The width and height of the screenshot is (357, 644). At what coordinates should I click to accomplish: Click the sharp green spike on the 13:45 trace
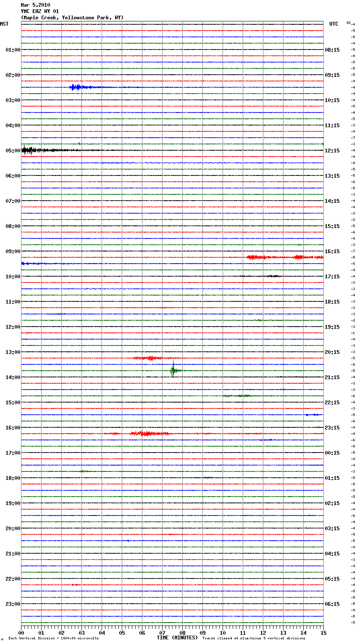pos(173,370)
